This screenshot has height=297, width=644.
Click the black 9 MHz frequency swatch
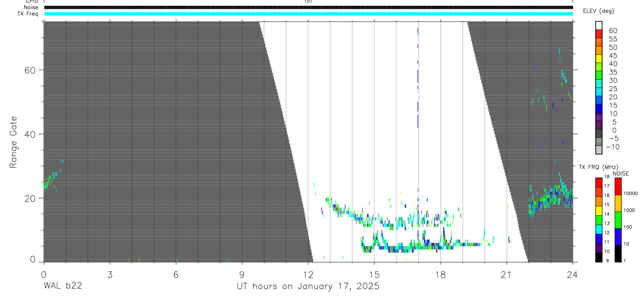pyautogui.click(x=598, y=257)
